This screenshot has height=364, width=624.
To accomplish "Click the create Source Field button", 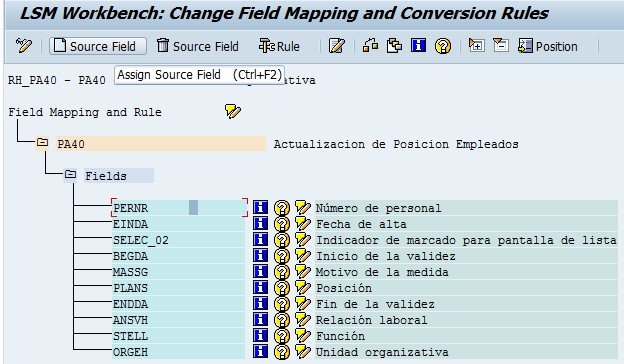I will pos(98,46).
